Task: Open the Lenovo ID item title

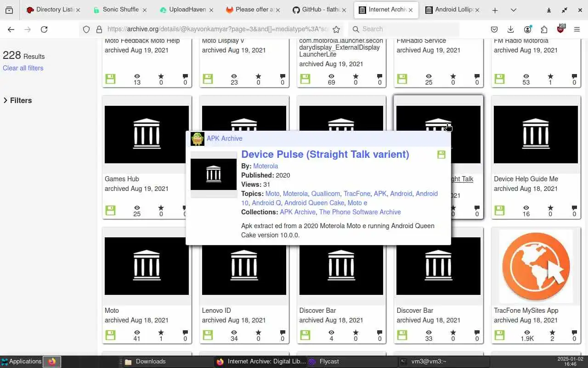Action: click(216, 310)
